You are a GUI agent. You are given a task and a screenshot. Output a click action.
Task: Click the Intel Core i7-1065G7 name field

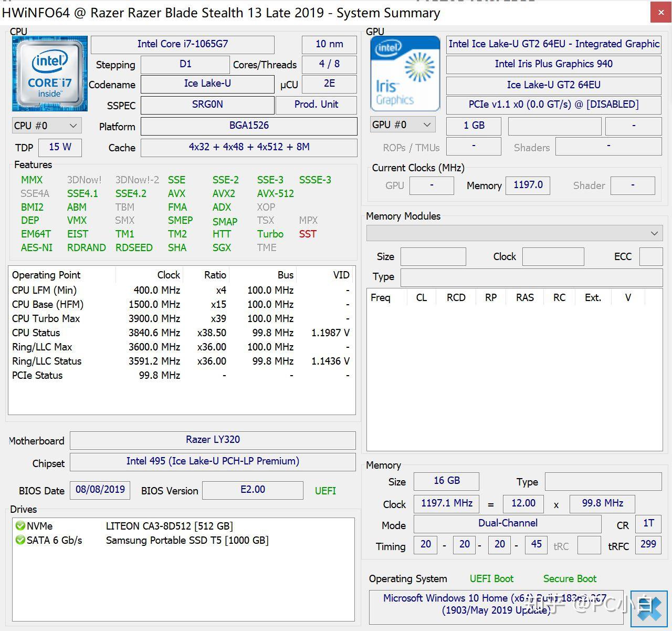click(x=183, y=44)
